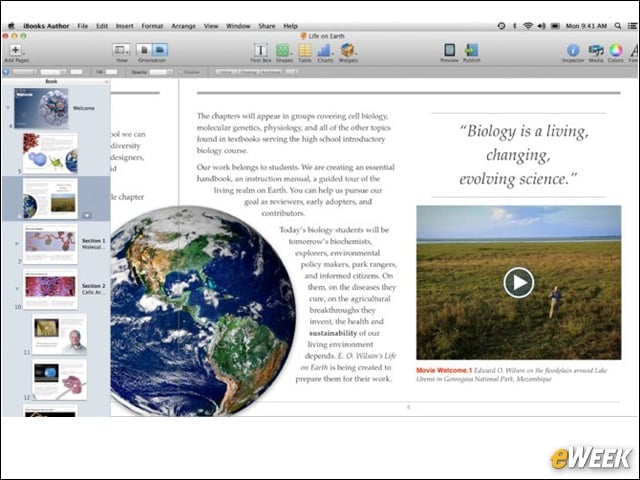Viewport: 640px width, 480px height.
Task: Open the Fonts panel icon
Action: [634, 50]
